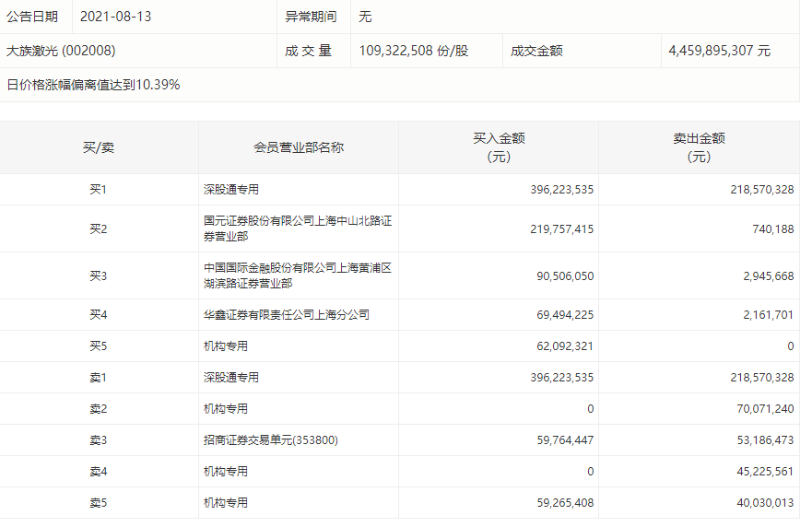Viewport: 812px width, 527px height.
Task: Click the 异常期间 field label
Action: click(x=311, y=17)
